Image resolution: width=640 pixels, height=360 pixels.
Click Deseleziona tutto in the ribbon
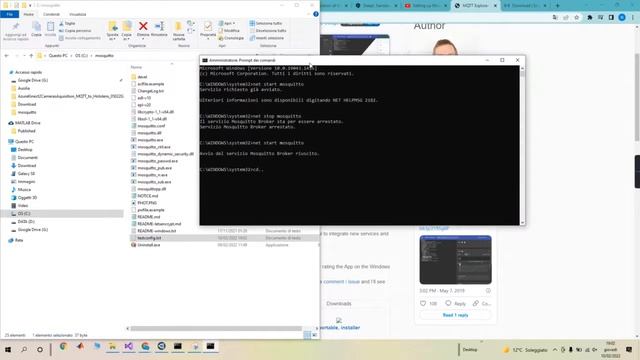pos(268,31)
